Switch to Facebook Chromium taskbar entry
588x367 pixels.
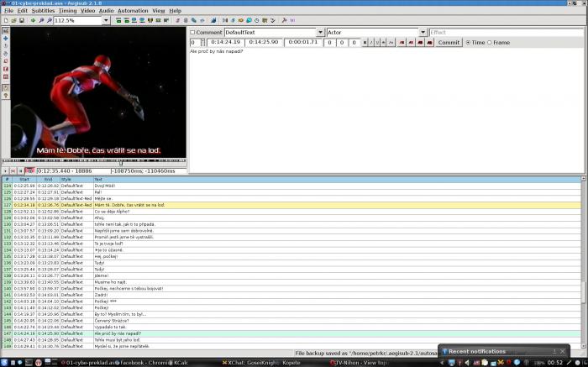pyautogui.click(x=142, y=363)
